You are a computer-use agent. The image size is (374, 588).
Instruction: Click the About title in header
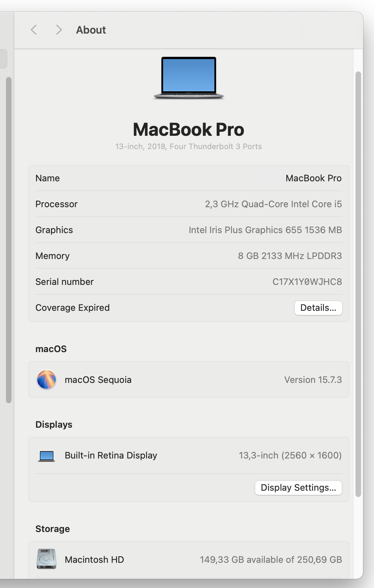91,30
